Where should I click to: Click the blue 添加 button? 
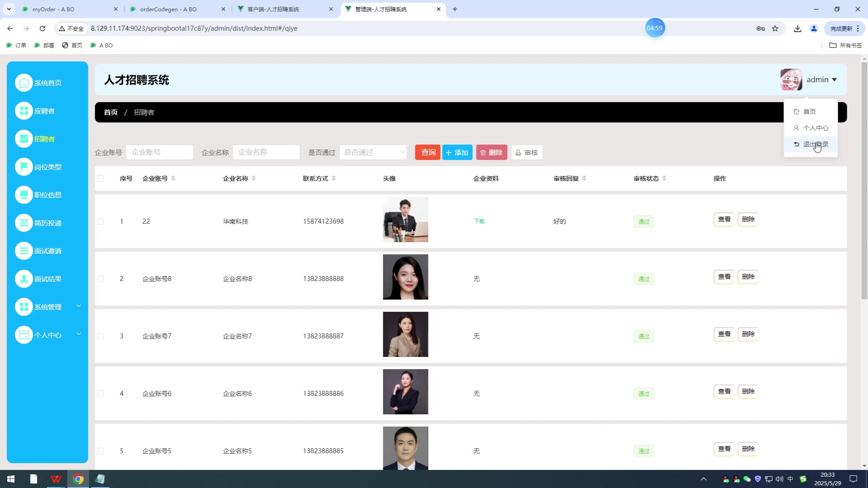pos(457,153)
